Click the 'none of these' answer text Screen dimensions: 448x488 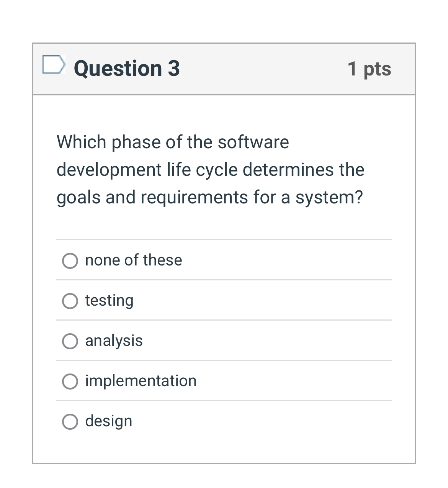pos(133,260)
